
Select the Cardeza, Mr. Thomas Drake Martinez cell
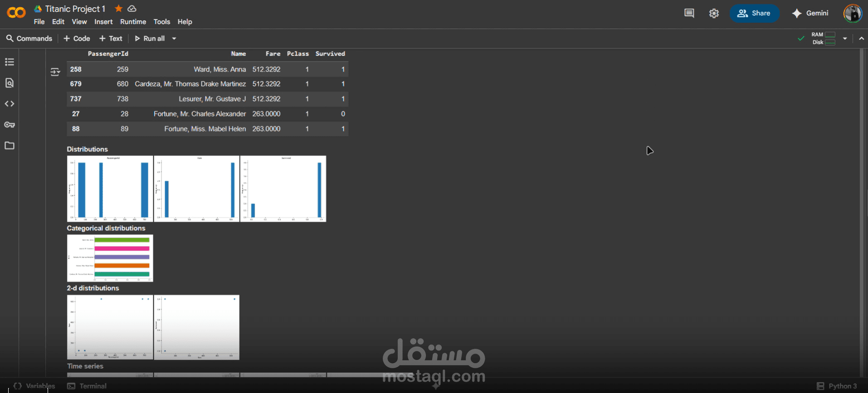pos(190,84)
